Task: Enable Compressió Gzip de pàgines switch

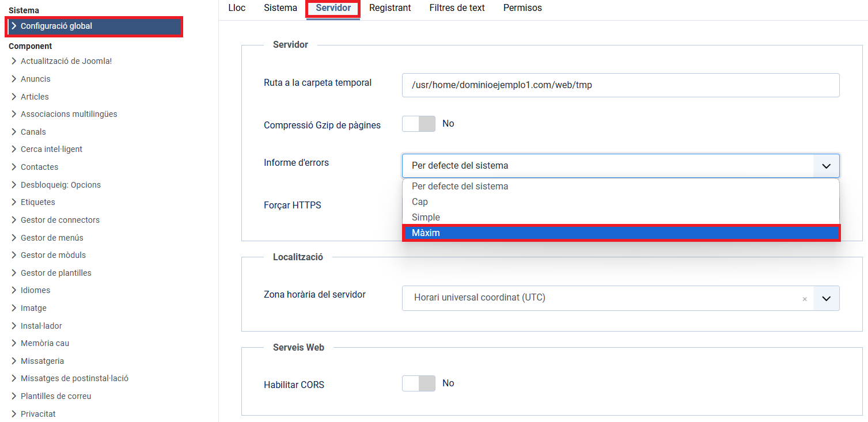Action: click(419, 124)
